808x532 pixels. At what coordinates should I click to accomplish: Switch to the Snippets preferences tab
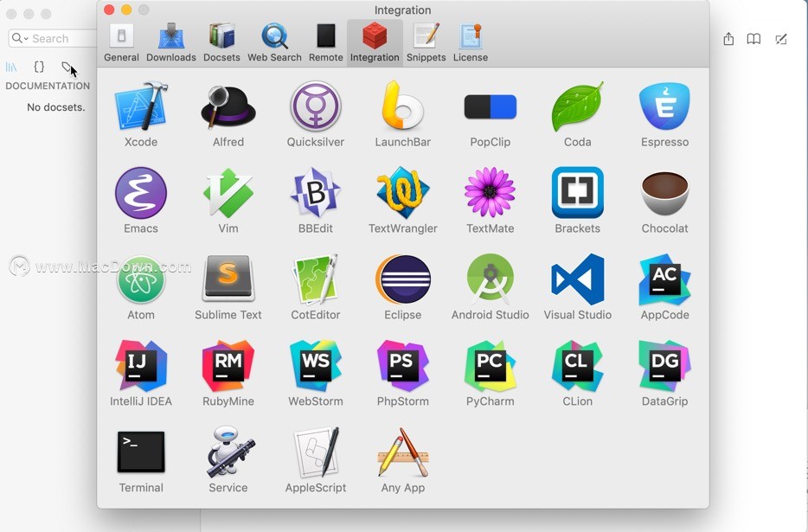click(x=426, y=42)
